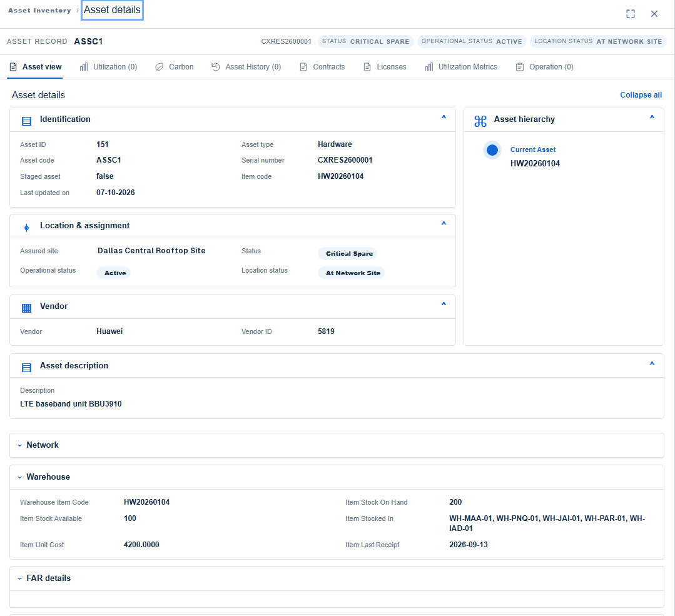The height and width of the screenshot is (616, 675).
Task: Collapse the Asset hierarchy panel
Action: (x=652, y=117)
